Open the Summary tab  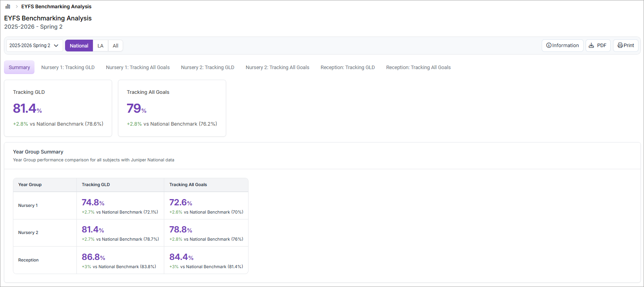(19, 67)
